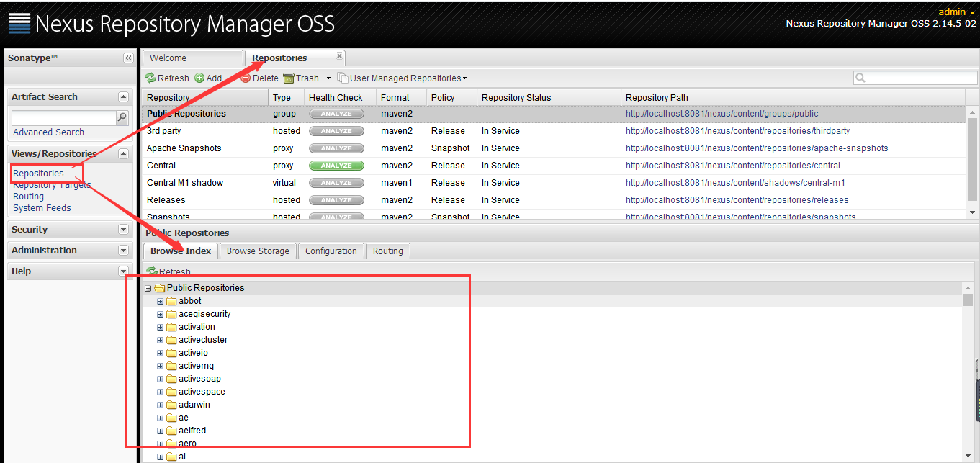The image size is (980, 463).
Task: Click the green Add repository icon
Action: [199, 78]
